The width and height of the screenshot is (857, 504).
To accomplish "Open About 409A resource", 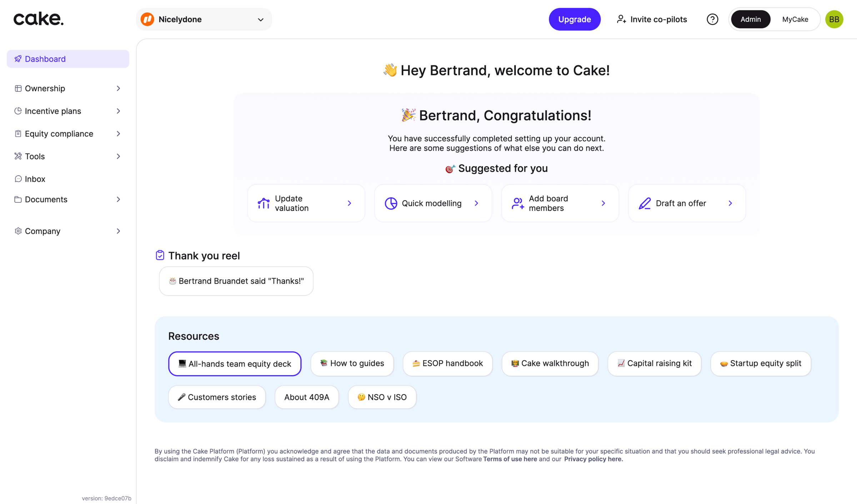I will (x=307, y=397).
